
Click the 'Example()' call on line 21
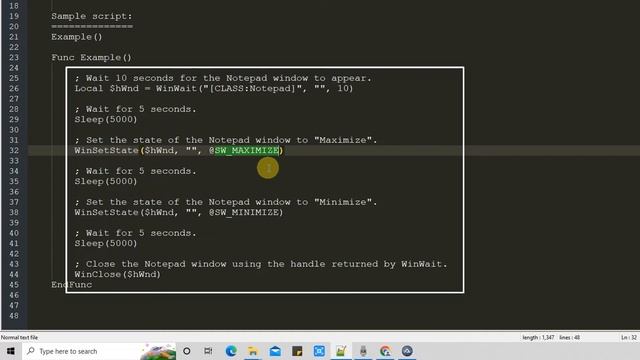(77, 37)
